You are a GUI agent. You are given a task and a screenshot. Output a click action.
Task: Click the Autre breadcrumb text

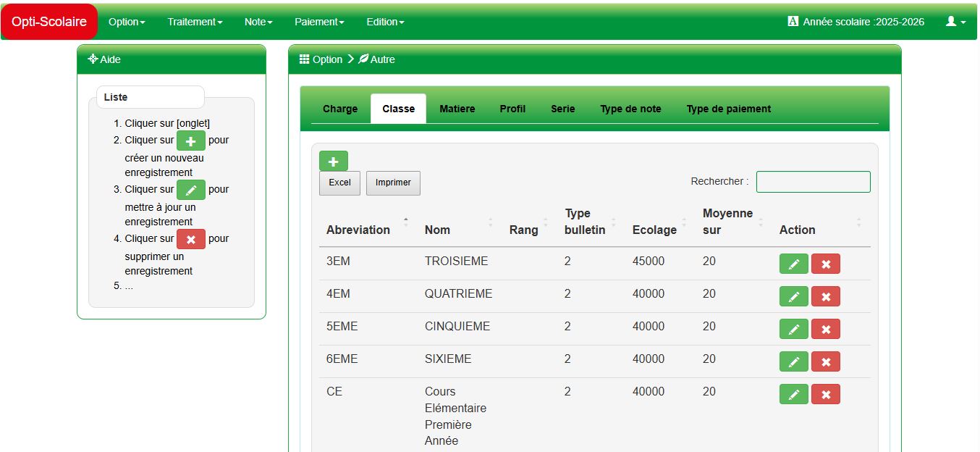click(x=383, y=59)
